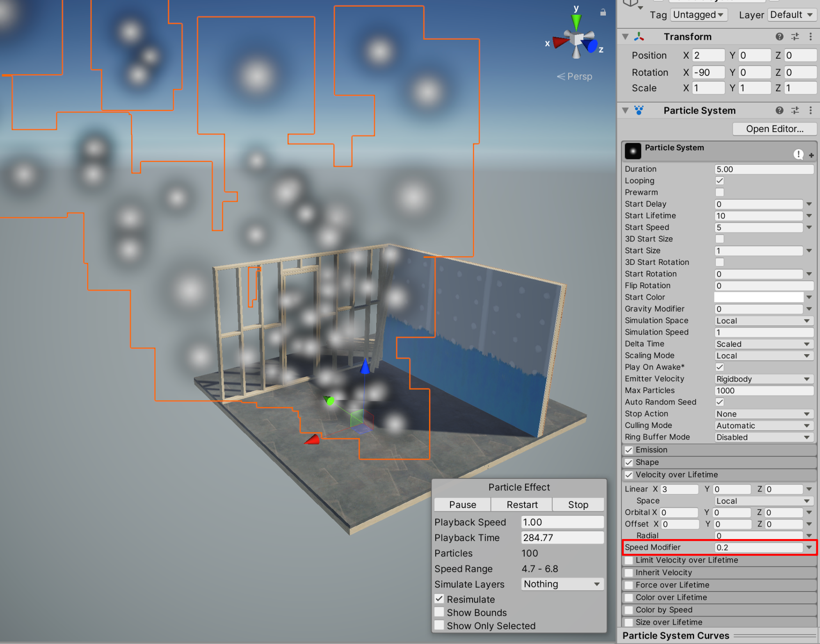Viewport: 820px width, 644px height.
Task: Click the Restart particle effect button
Action: (522, 505)
